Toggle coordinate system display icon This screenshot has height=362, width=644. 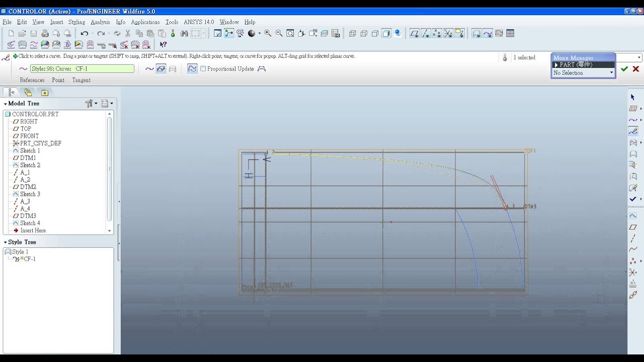[448, 33]
